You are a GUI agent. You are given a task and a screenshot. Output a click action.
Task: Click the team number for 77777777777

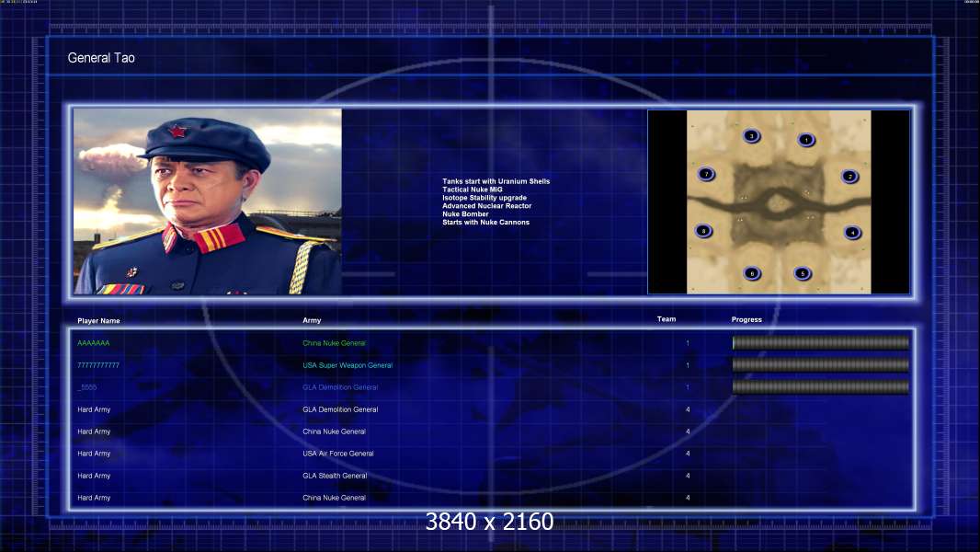[x=688, y=365]
